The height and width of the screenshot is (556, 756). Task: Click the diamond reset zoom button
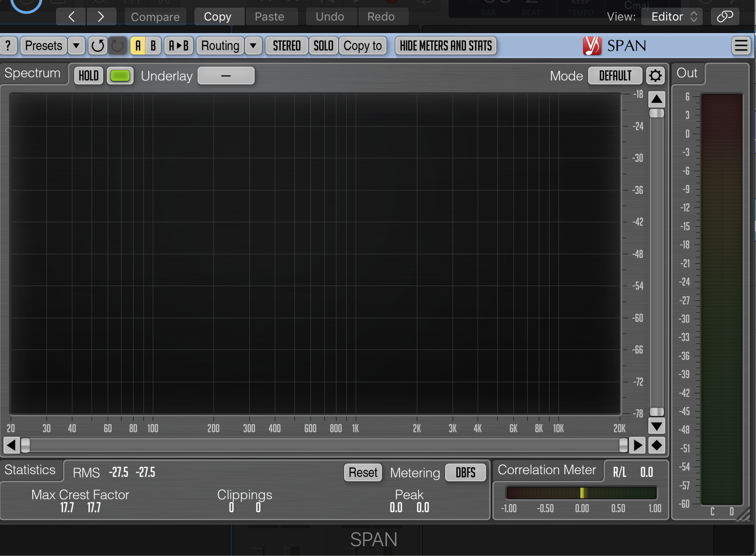tap(657, 445)
